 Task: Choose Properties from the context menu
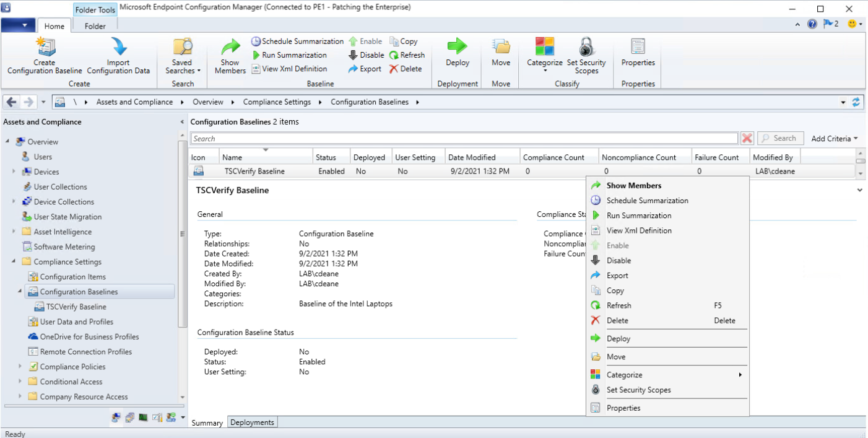[667, 408]
